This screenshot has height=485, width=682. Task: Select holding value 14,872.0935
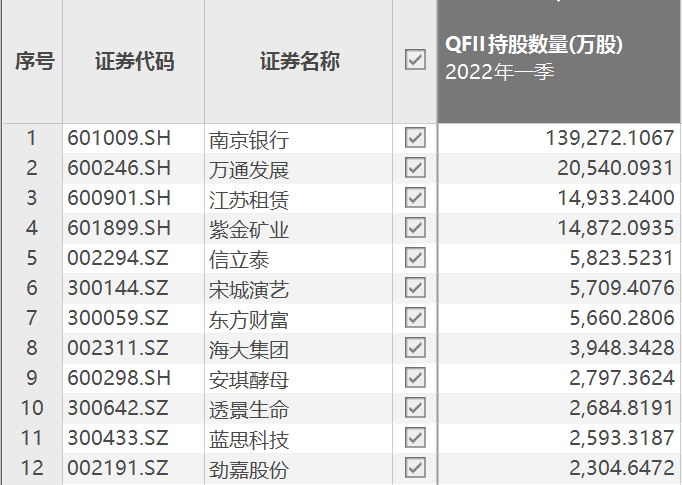tap(616, 228)
